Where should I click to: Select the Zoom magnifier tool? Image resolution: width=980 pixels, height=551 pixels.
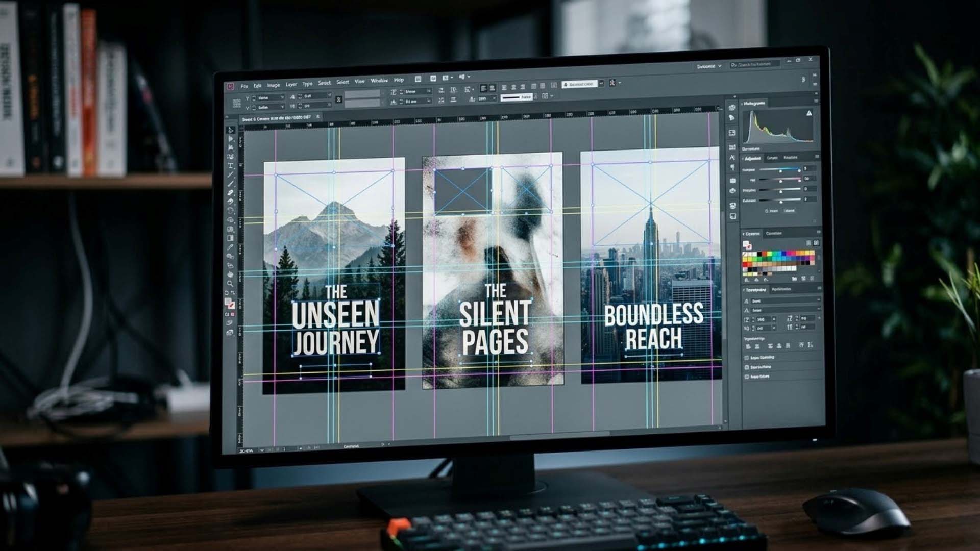tap(230, 284)
